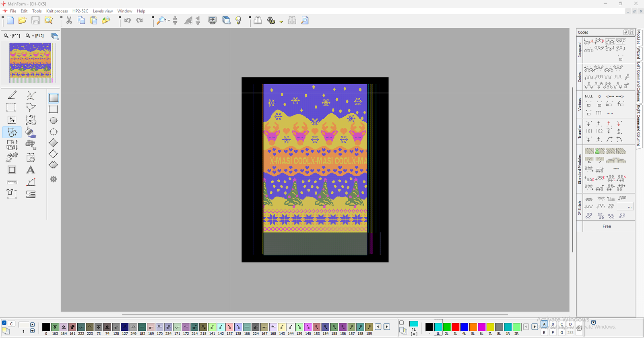644x338 pixels.
Task: Click the scissors Cut icon
Action: (69, 21)
